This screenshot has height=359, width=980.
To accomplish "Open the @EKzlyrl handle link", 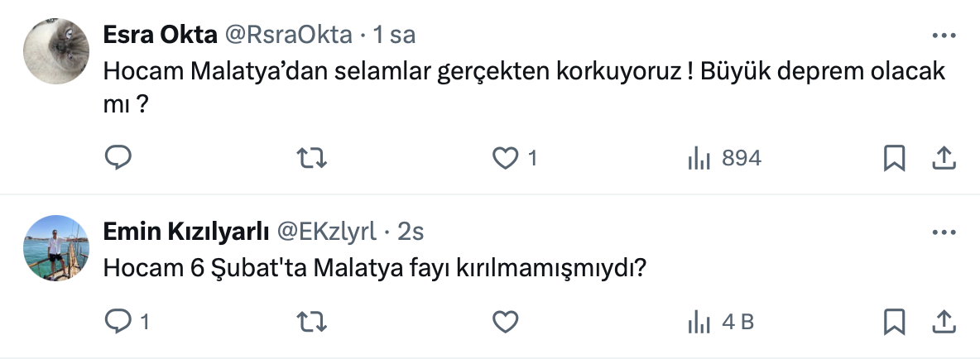I will 326,232.
